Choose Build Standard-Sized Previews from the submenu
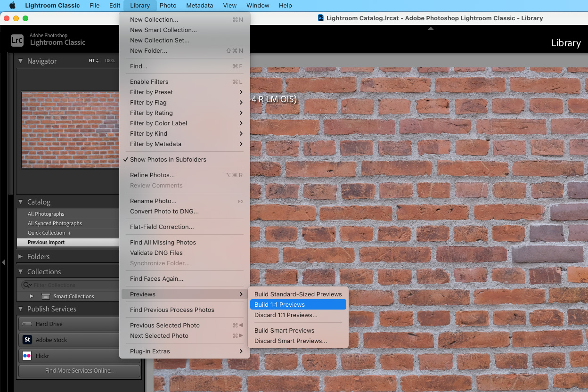The height and width of the screenshot is (392, 588). point(298,294)
